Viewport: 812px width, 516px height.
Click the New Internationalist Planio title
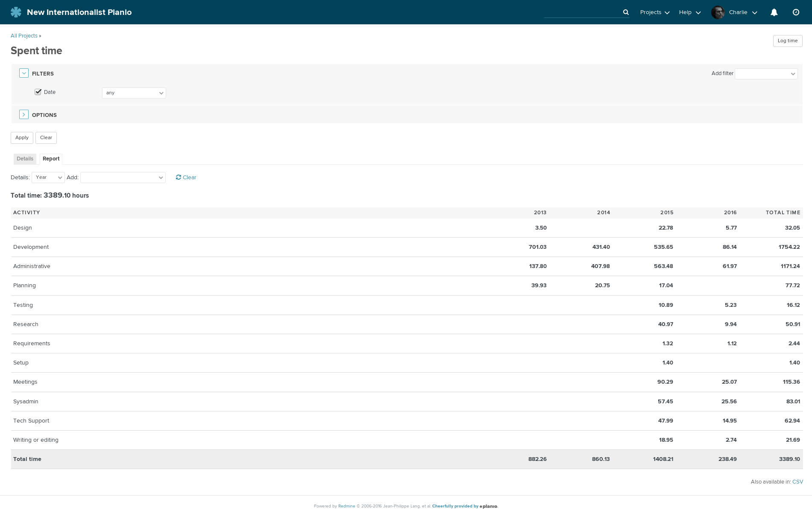pyautogui.click(x=79, y=12)
